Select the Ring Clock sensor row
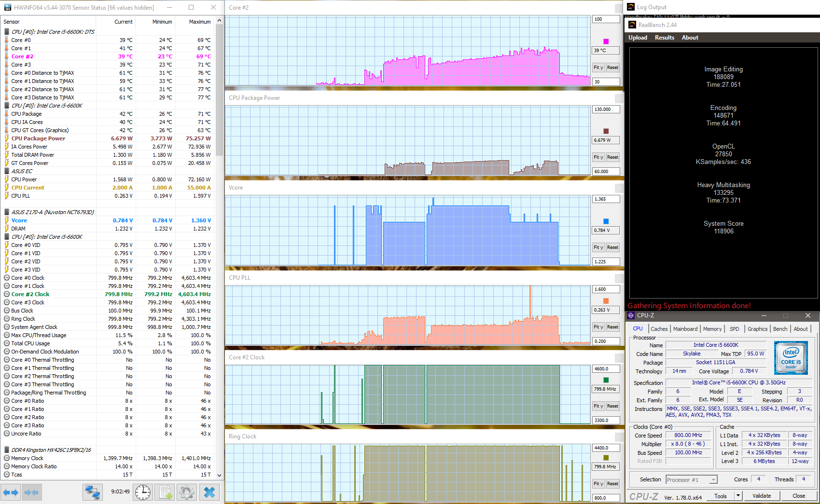The width and height of the screenshot is (820, 504). tap(107, 319)
